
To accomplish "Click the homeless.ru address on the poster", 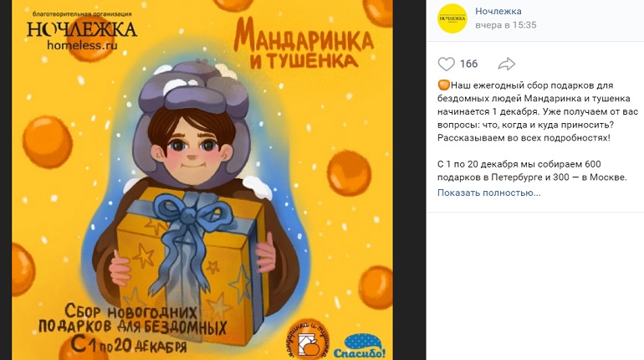I will [82, 45].
